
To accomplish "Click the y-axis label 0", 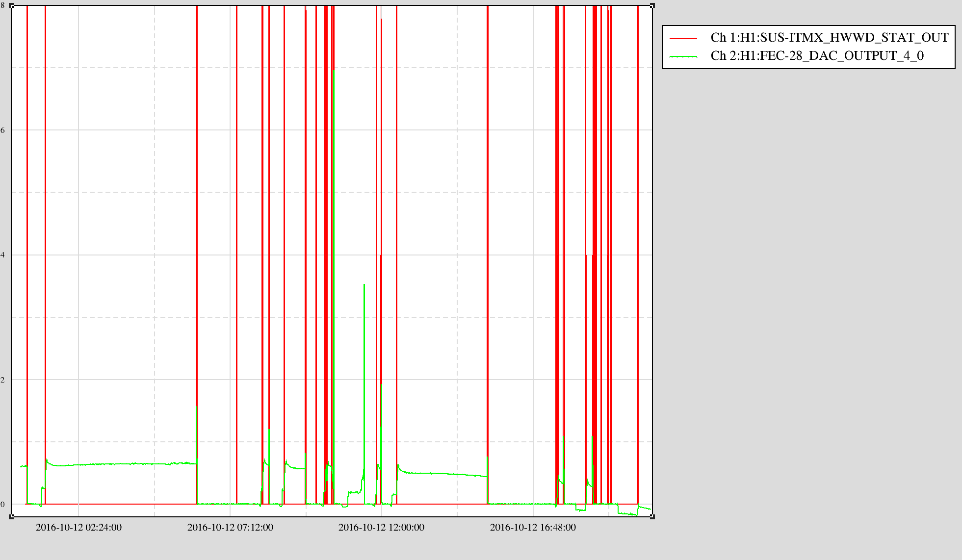I will point(2,505).
